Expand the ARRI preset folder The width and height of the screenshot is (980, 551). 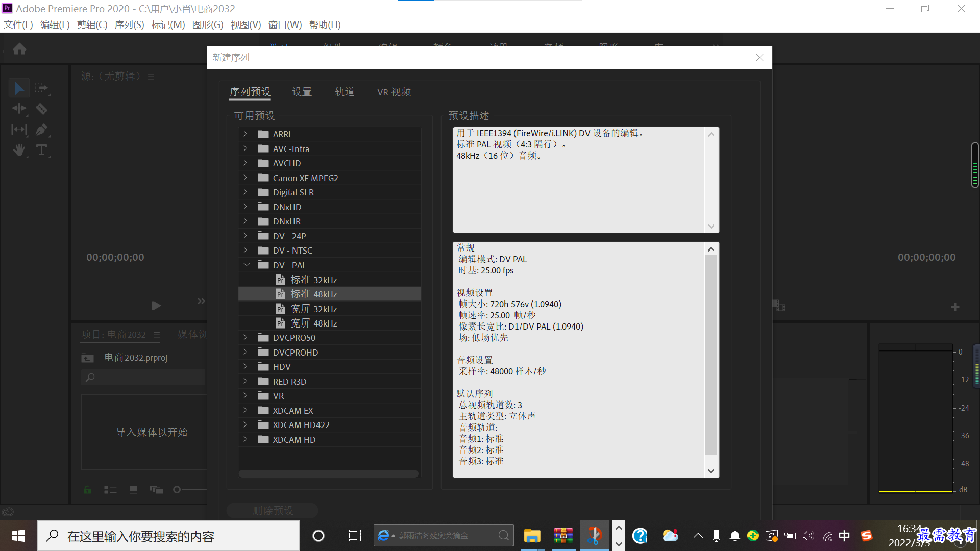pyautogui.click(x=246, y=134)
